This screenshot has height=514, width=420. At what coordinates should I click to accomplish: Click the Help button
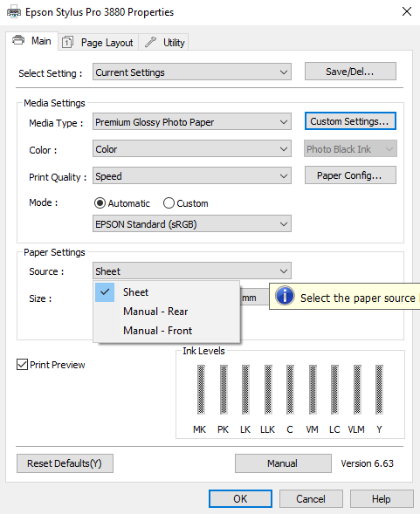pyautogui.click(x=382, y=498)
